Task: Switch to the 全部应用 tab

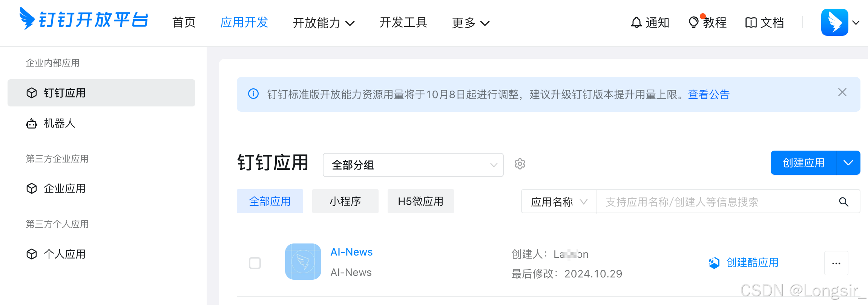Action: pyautogui.click(x=270, y=201)
